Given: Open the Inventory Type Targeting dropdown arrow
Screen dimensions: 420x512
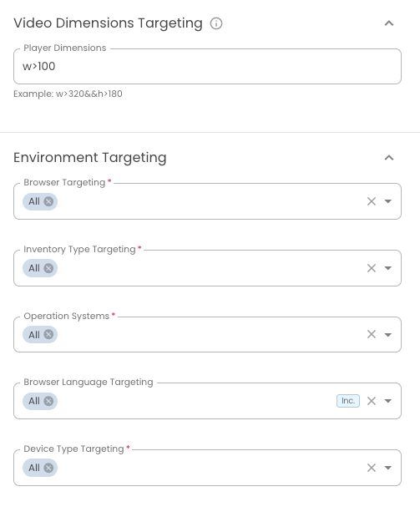Looking at the screenshot, I should click(x=388, y=268).
